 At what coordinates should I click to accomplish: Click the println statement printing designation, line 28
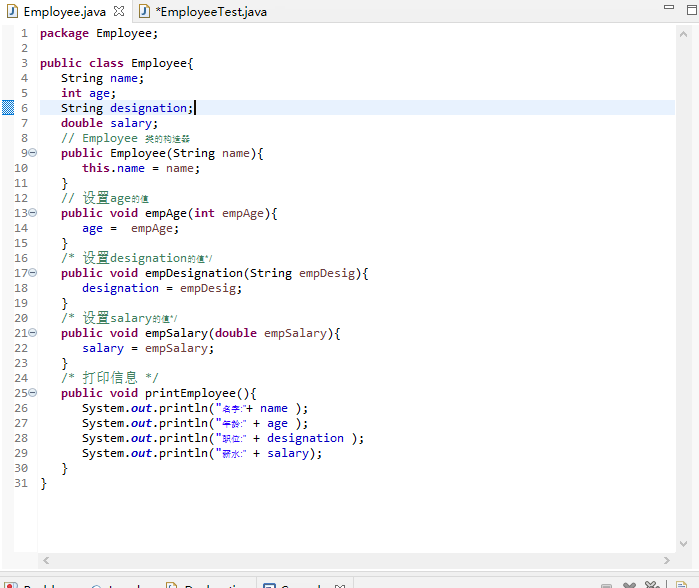[x=223, y=438]
